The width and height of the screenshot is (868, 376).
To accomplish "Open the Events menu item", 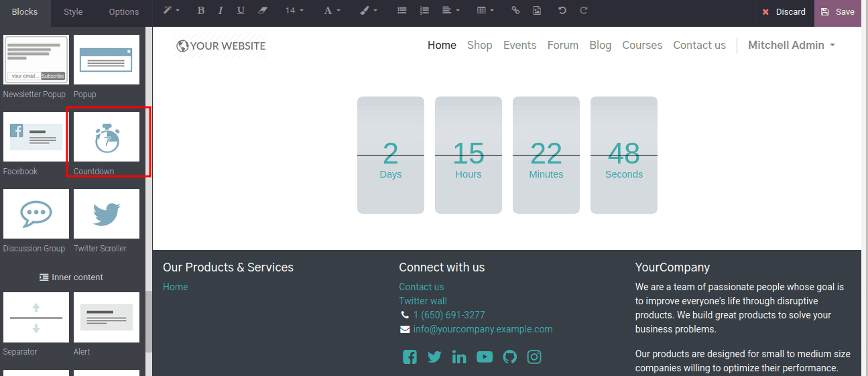I will (520, 45).
